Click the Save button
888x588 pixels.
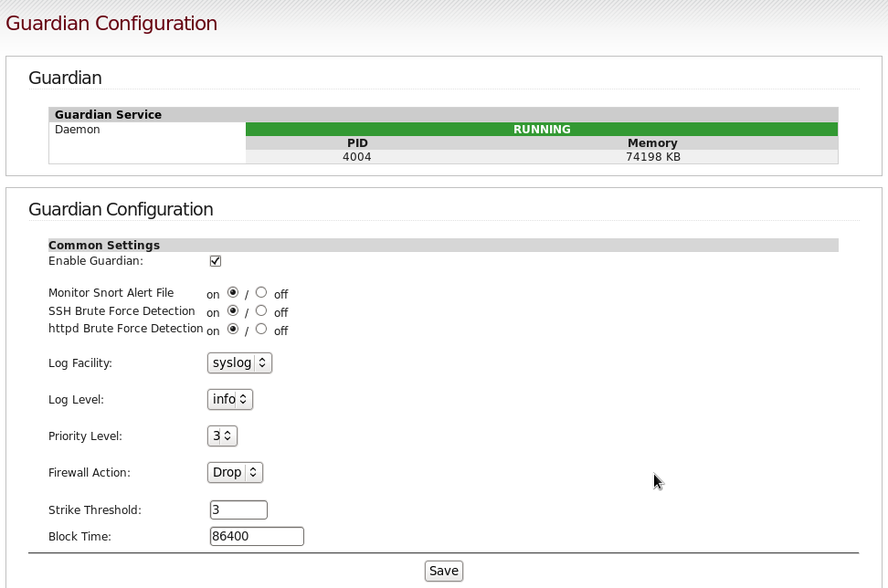(x=444, y=571)
